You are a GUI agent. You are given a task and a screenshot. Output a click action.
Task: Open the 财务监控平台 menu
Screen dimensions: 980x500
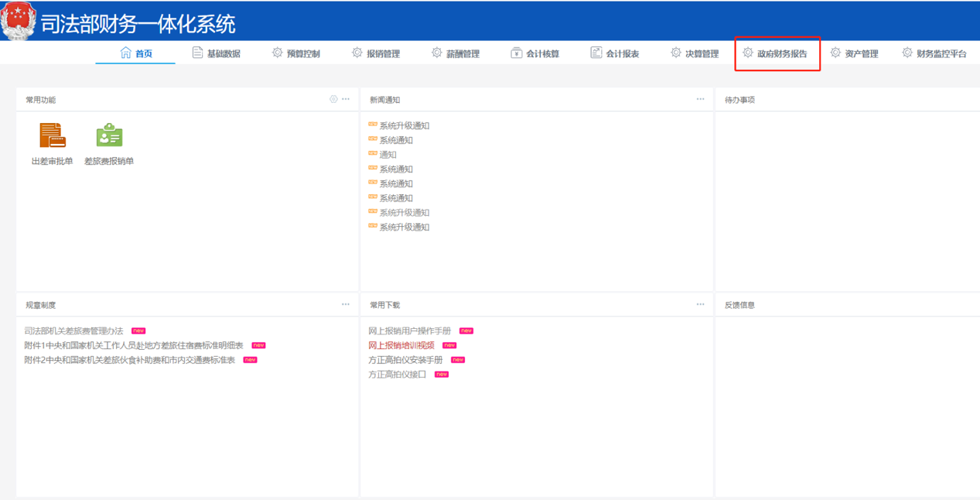pos(941,53)
